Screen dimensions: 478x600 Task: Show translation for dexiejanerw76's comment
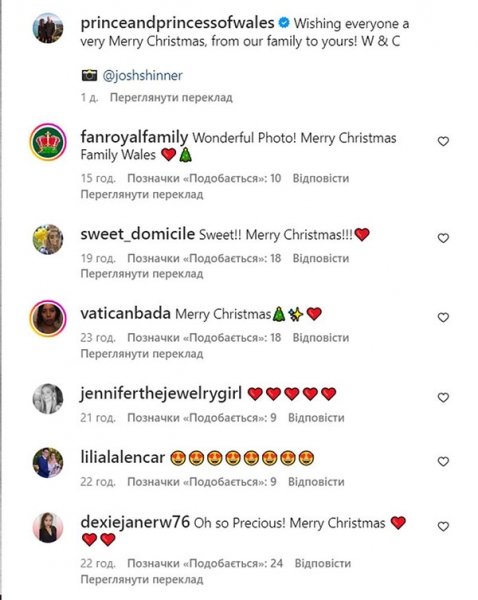142,580
